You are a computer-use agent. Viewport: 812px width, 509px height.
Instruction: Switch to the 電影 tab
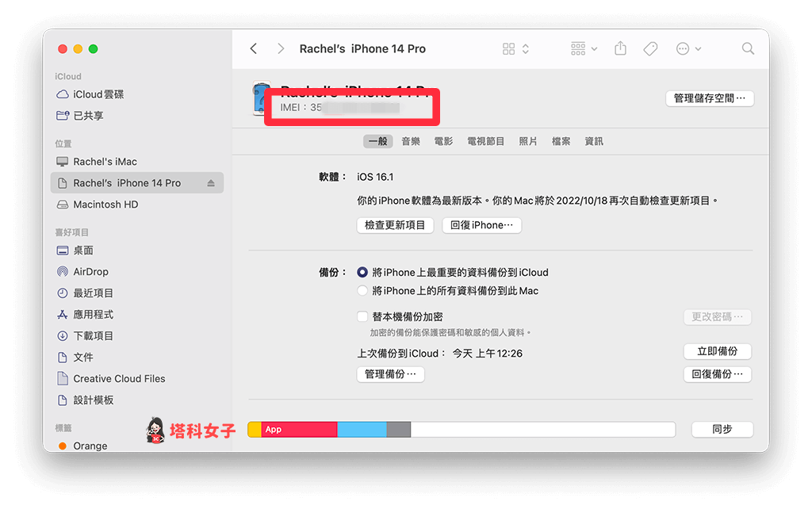point(443,141)
